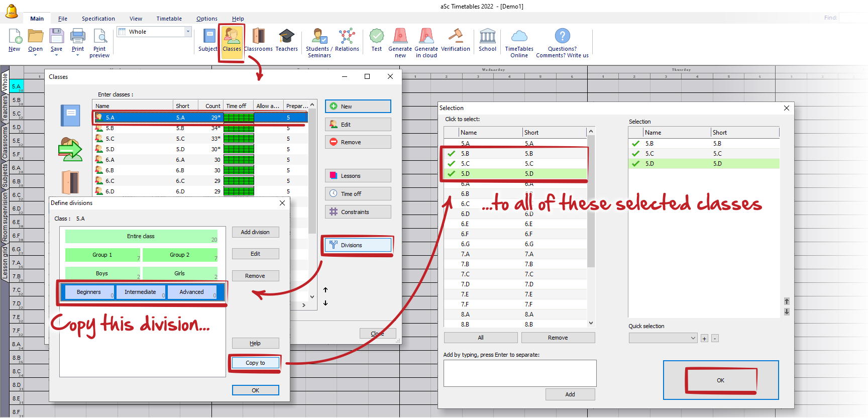Click the classroom door icon in Classes dialog
Viewport: 868px width, 418px height.
coord(70,182)
